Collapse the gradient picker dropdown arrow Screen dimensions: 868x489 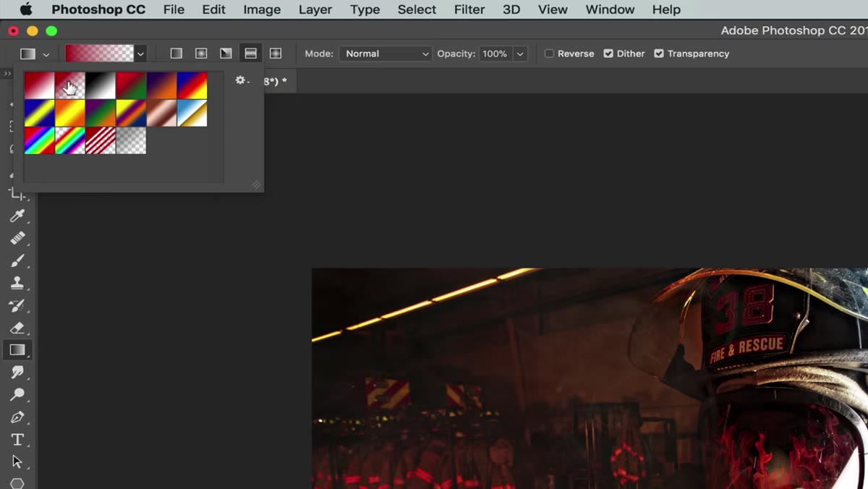coord(141,54)
